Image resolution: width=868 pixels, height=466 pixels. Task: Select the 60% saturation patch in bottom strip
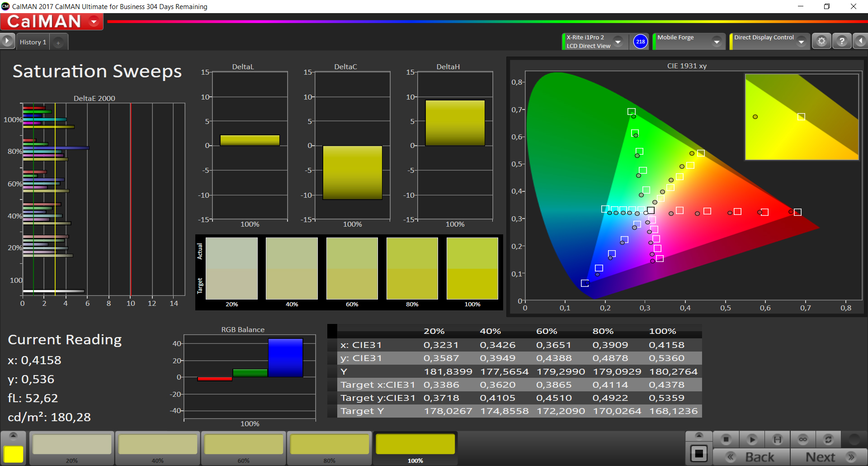pos(244,447)
